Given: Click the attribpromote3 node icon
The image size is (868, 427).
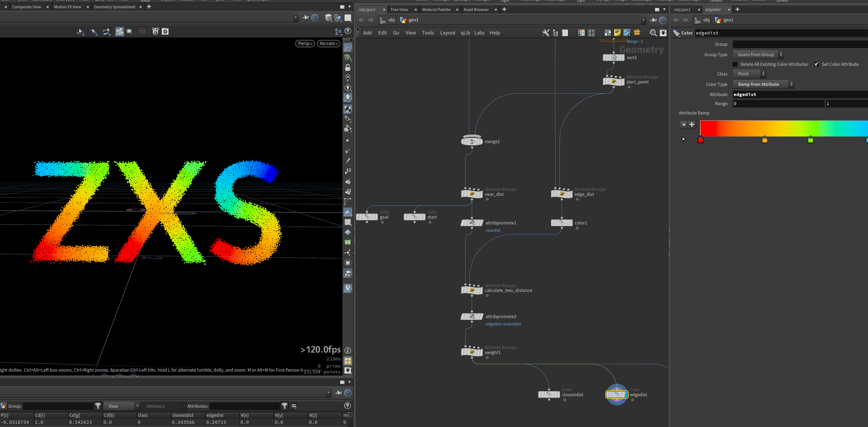Looking at the screenshot, I should [472, 317].
